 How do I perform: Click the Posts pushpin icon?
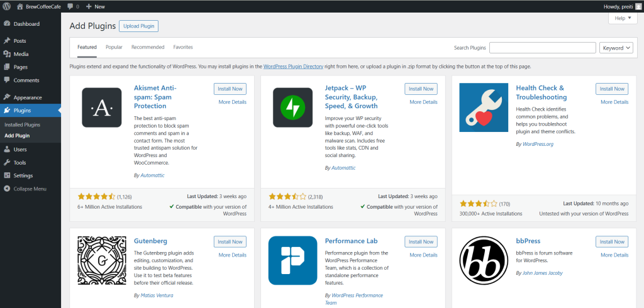[6, 41]
